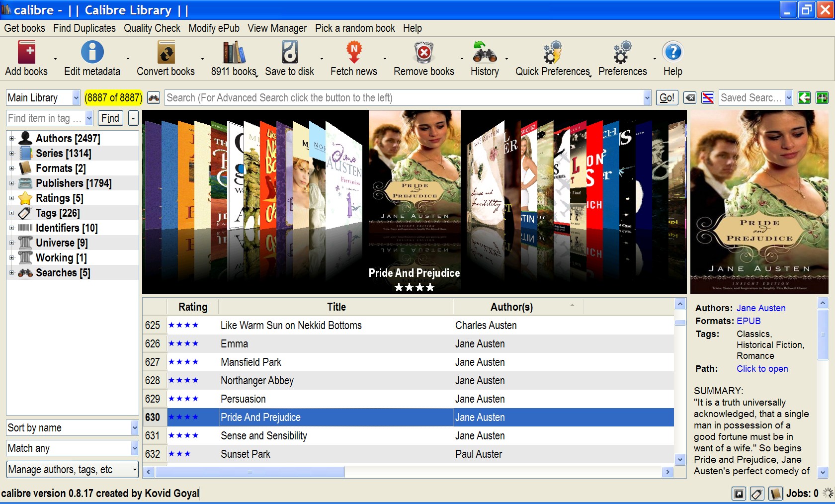
Task: Click the Remove books icon
Action: pyautogui.click(x=423, y=53)
